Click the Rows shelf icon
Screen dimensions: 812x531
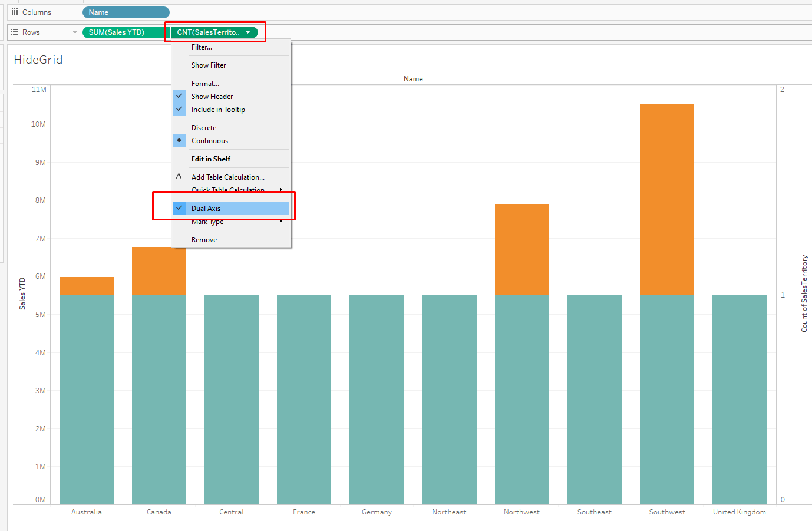14,32
